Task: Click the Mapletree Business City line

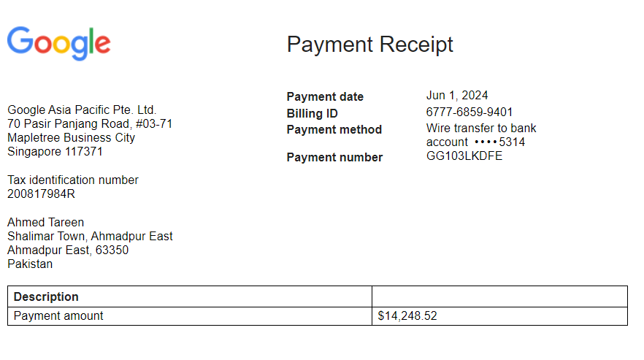Action: coord(71,138)
